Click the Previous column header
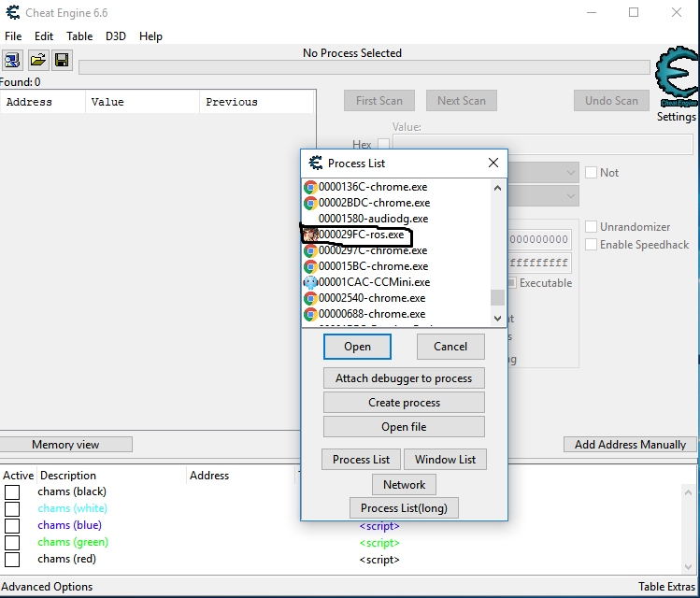Viewport: 700px width, 598px height. pyautogui.click(x=257, y=102)
